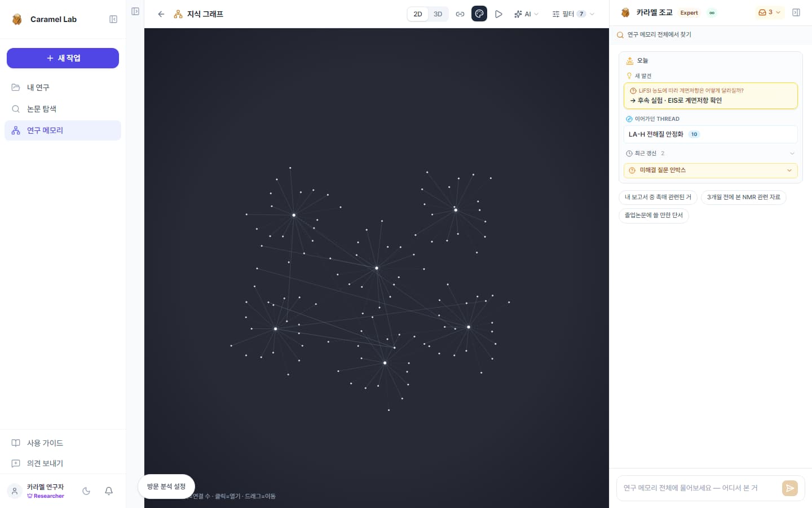Select the 내 보고서 중 촉매 관련된 거 suggestion
Image resolution: width=812 pixels, height=508 pixels.
click(658, 198)
